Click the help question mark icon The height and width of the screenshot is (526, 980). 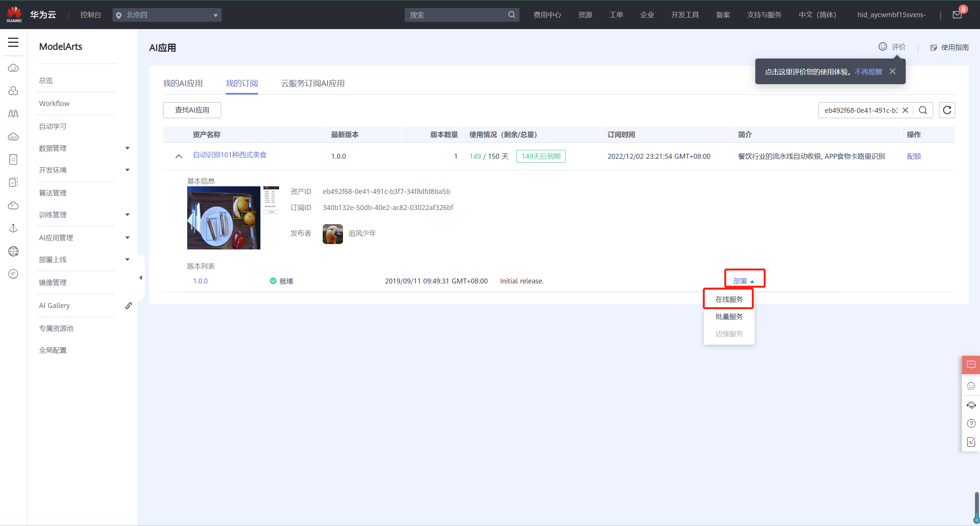(x=971, y=423)
